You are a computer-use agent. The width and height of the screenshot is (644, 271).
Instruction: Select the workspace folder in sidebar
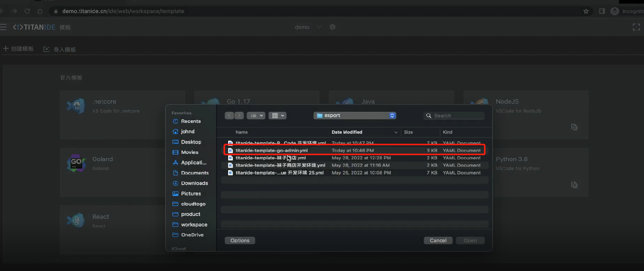[x=194, y=225]
